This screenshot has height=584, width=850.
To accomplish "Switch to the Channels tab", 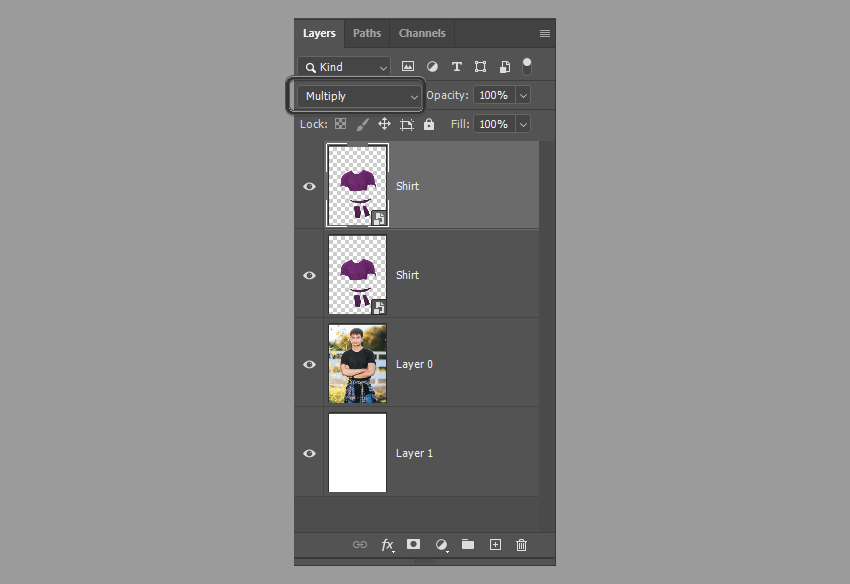I will tap(422, 33).
